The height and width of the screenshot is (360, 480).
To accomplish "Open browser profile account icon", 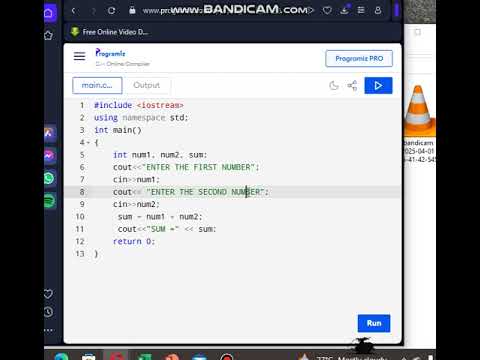I will tap(378, 11).
